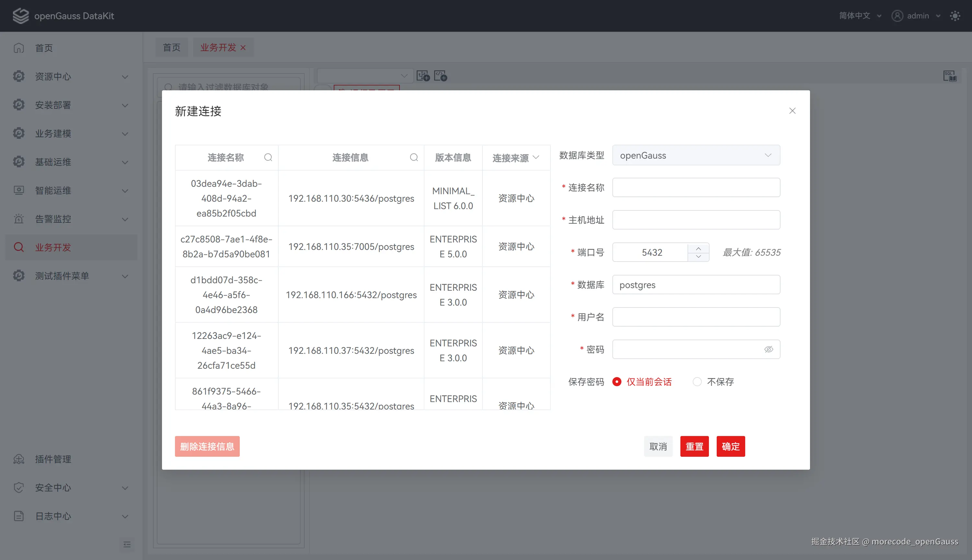The width and height of the screenshot is (972, 560).
Task: Open the 数据库类型 openGauss dropdown
Action: [x=696, y=155]
